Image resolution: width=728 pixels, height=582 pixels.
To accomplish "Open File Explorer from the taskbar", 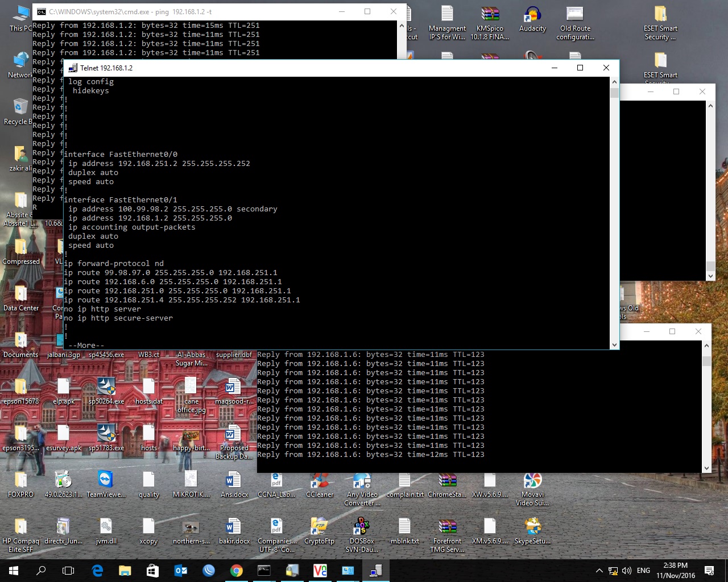I will [125, 570].
